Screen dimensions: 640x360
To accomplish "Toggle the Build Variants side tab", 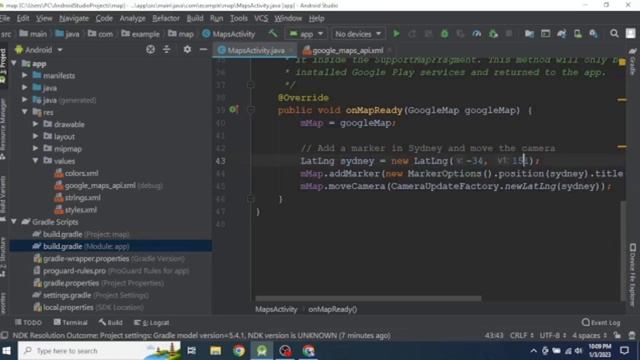I will [3, 199].
